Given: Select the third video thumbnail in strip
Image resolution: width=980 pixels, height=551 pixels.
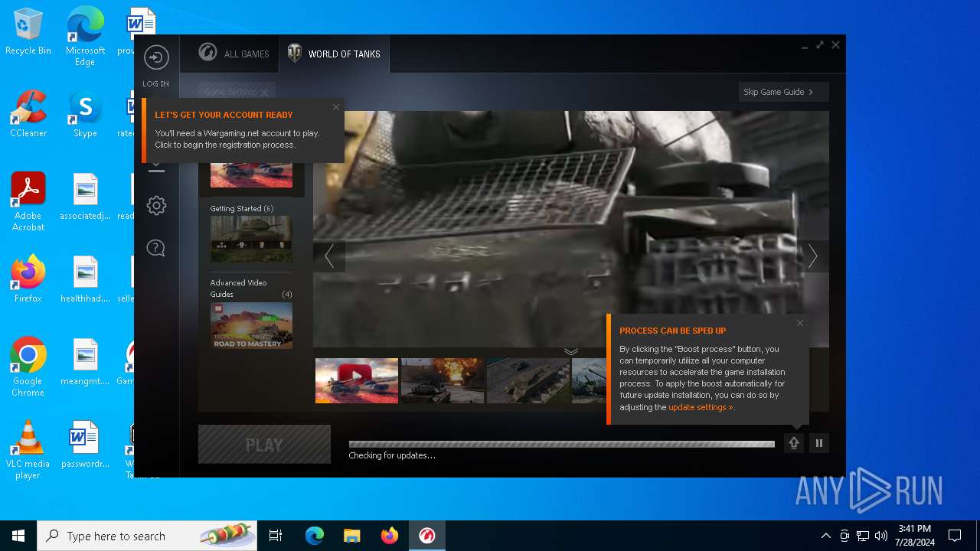Looking at the screenshot, I should pyautogui.click(x=528, y=380).
